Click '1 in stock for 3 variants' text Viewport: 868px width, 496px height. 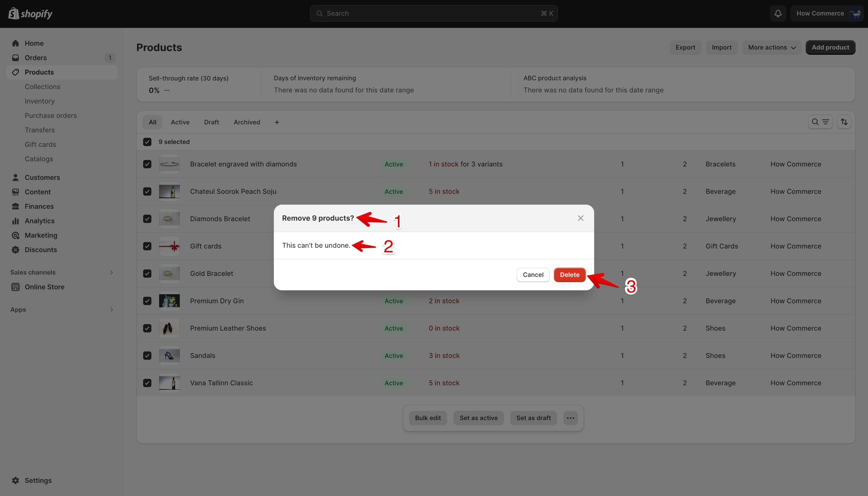pyautogui.click(x=465, y=164)
